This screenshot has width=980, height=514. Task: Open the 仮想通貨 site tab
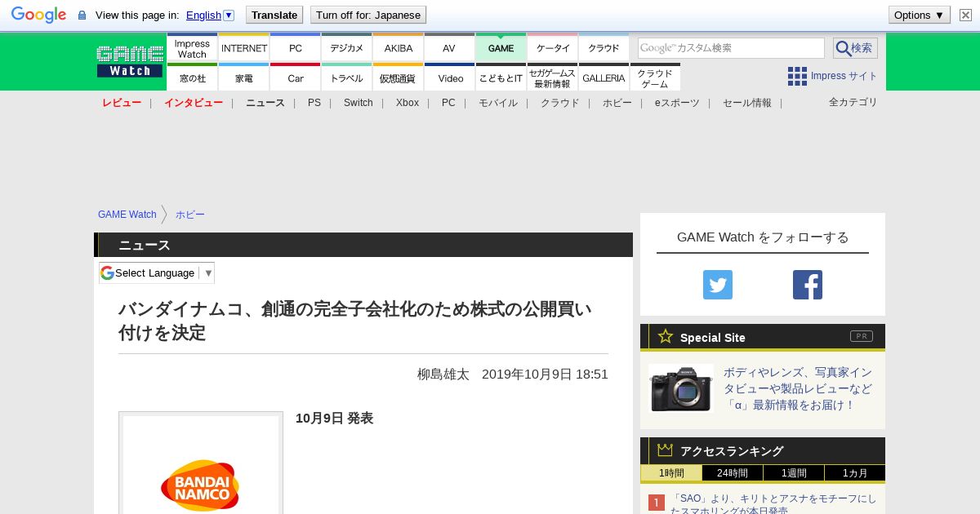pyautogui.click(x=399, y=78)
